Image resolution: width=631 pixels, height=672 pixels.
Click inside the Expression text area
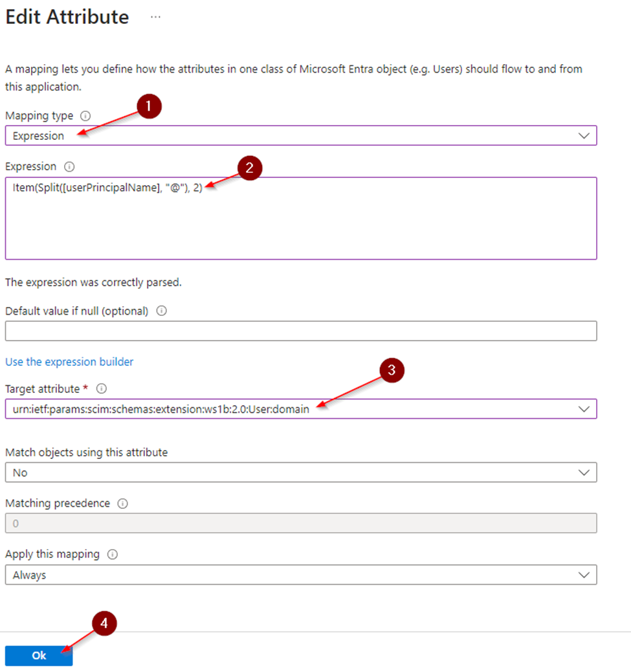(300, 227)
